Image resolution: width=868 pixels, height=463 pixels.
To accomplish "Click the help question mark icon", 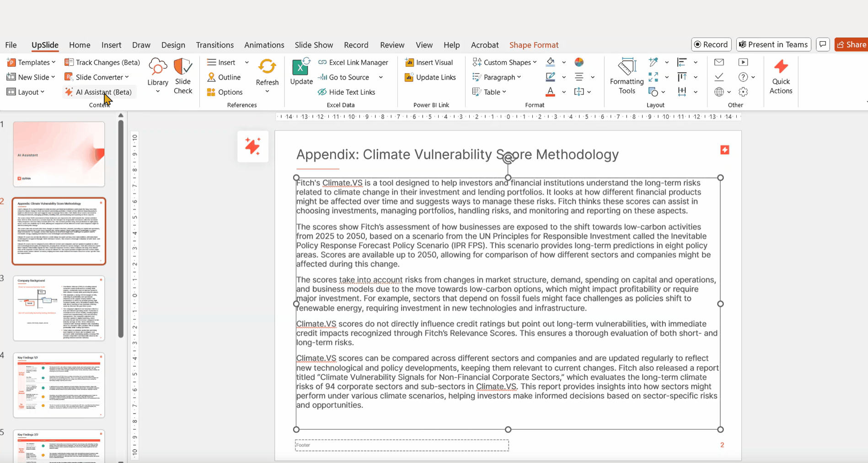I will (743, 77).
